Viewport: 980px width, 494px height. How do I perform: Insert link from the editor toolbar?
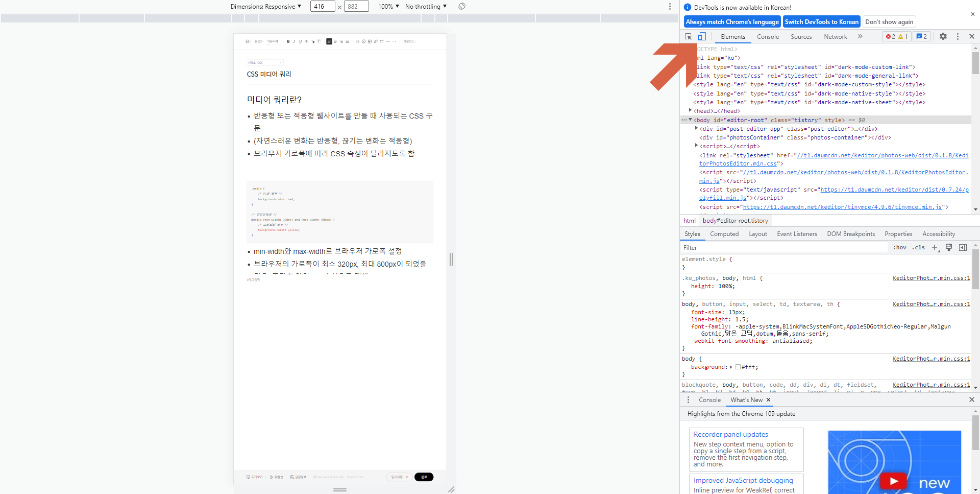[376, 41]
